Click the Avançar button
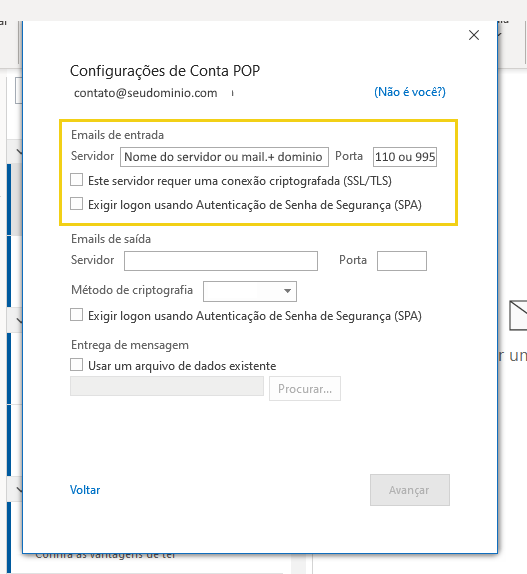The height and width of the screenshot is (574, 527). pyautogui.click(x=410, y=490)
